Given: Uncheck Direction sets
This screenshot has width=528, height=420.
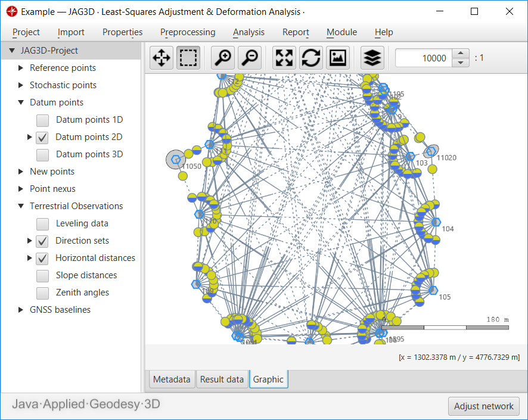Looking at the screenshot, I should (42, 241).
